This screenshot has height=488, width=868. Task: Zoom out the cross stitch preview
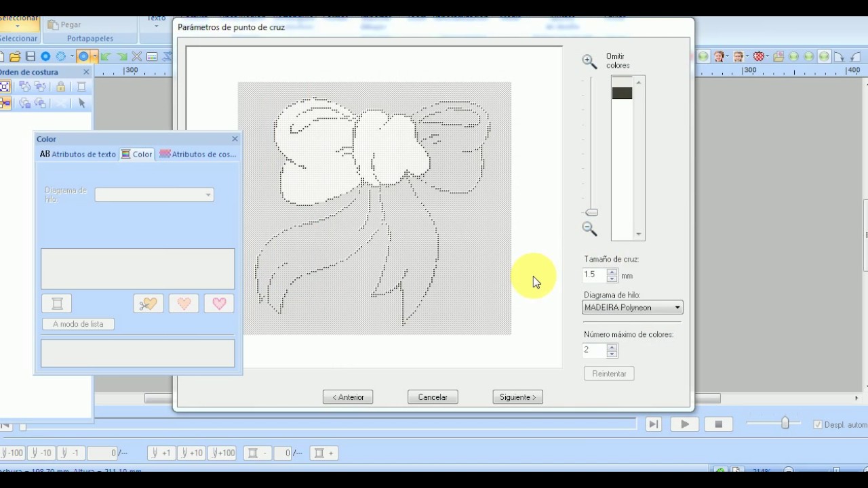589,229
